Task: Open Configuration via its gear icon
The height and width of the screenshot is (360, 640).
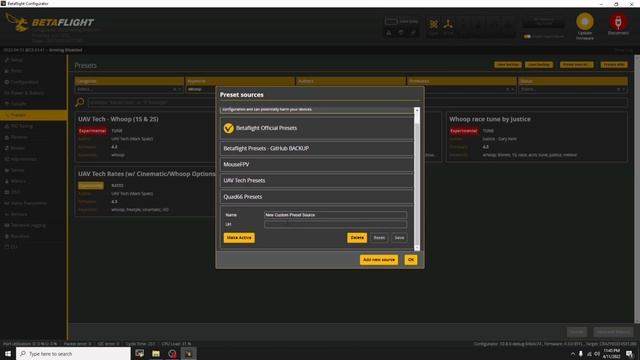Action: click(x=7, y=82)
